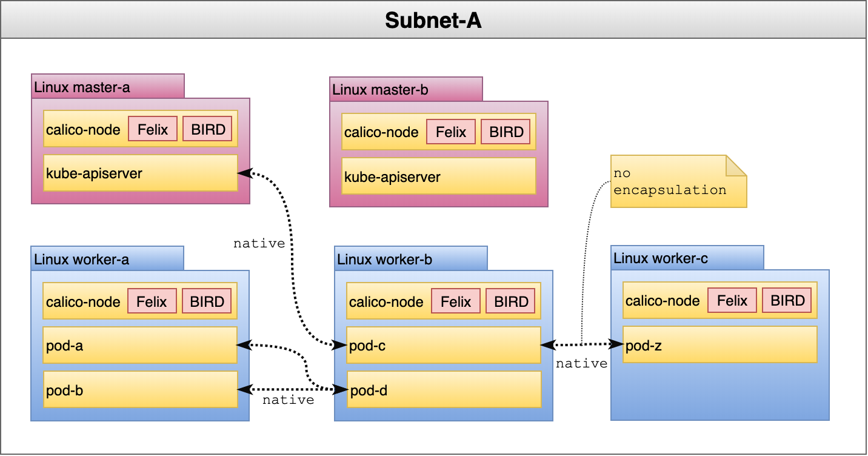Click BIRD box inside Linux worker-b
Screen dimensions: 868x456
[x=510, y=301]
